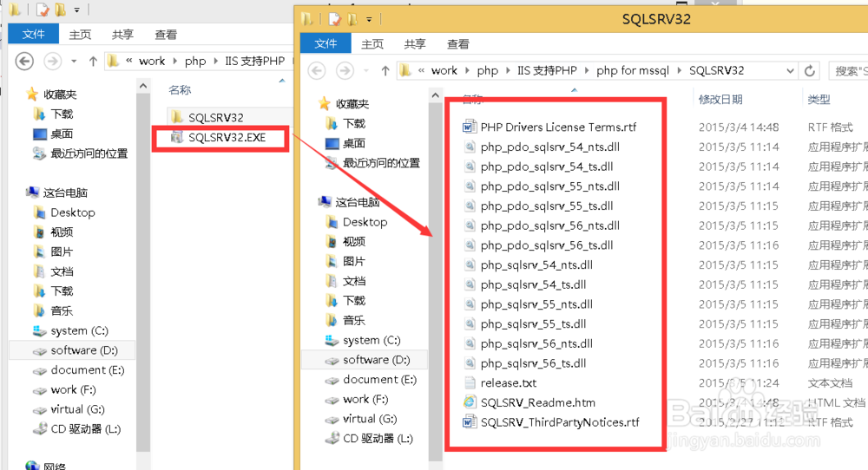Select SQLSRV_Readme.htm file
The width and height of the screenshot is (868, 470).
click(x=537, y=402)
